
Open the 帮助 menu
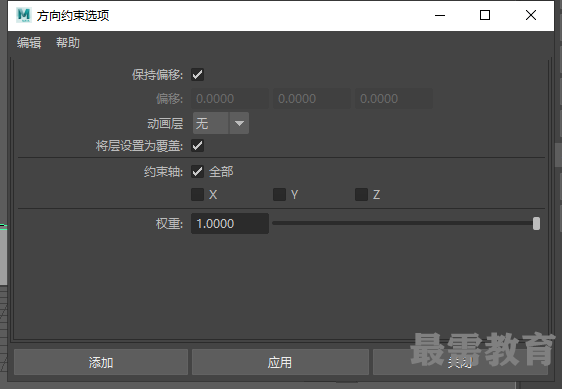(68, 43)
